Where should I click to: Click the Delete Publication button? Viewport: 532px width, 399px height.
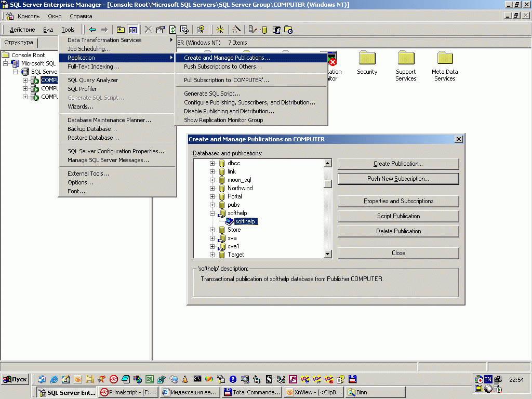398,231
